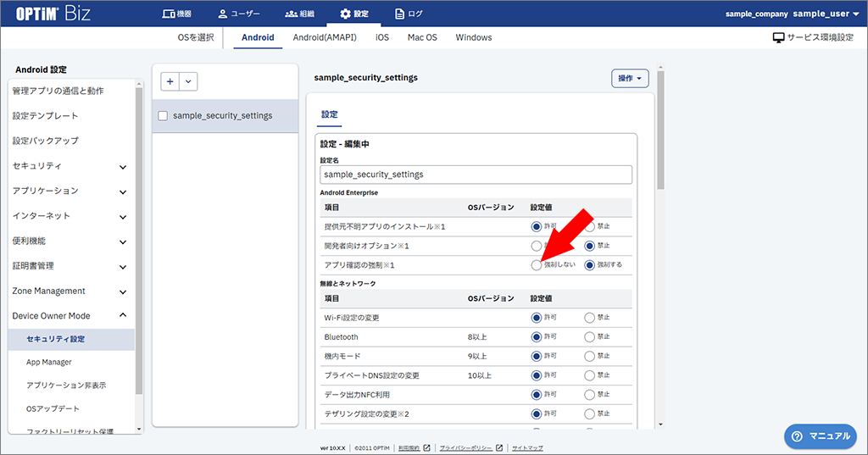Select sample_security_settings list row
The height and width of the screenshot is (455, 868).
[225, 116]
